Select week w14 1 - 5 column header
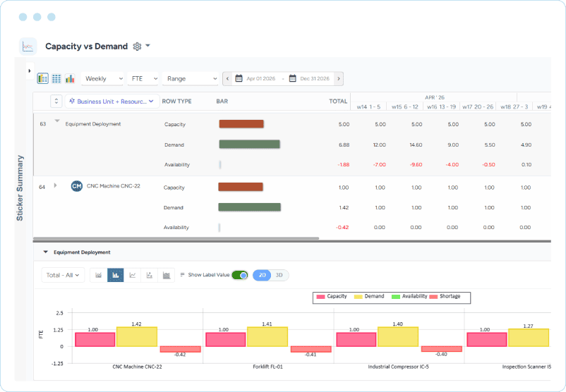This screenshot has height=392, width=566. (368, 106)
